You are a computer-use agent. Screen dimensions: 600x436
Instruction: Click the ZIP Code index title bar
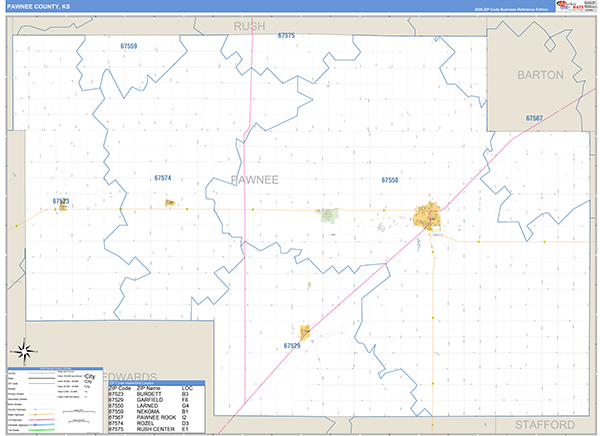point(157,383)
